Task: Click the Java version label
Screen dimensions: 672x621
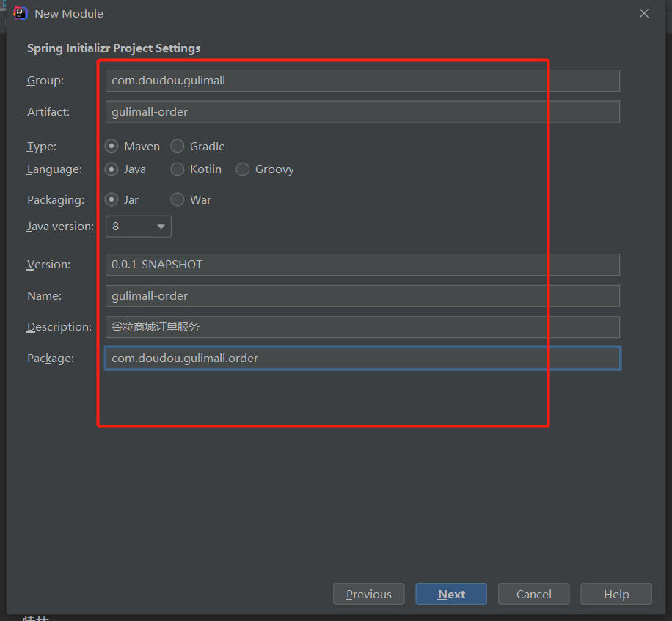Action: [60, 226]
